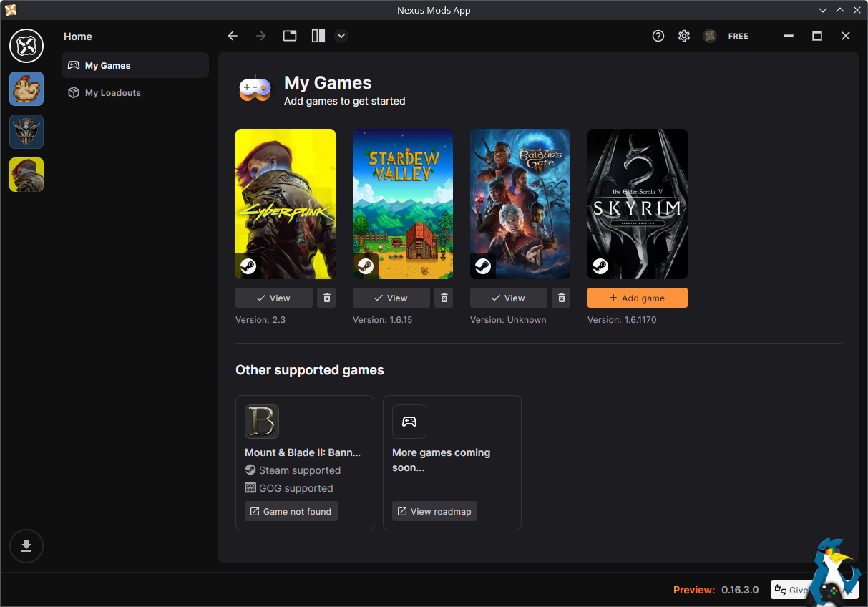Select the Baldur's Gate icon in sidebar
The width and height of the screenshot is (868, 607).
click(x=26, y=132)
